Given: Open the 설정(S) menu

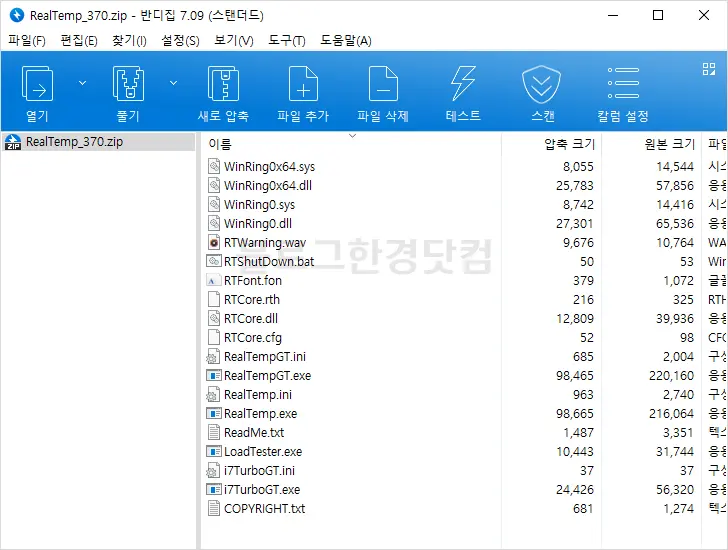Looking at the screenshot, I should pyautogui.click(x=180, y=41).
